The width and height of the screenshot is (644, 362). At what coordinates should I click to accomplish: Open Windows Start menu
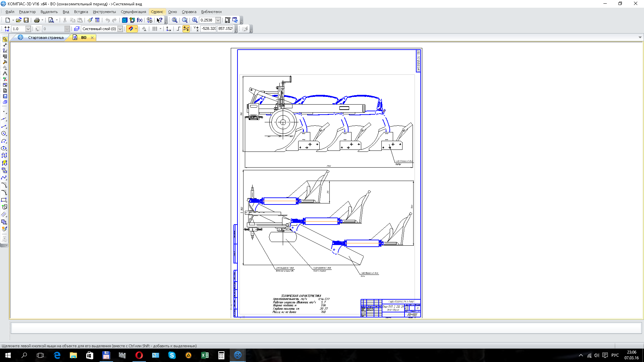pyautogui.click(x=8, y=355)
